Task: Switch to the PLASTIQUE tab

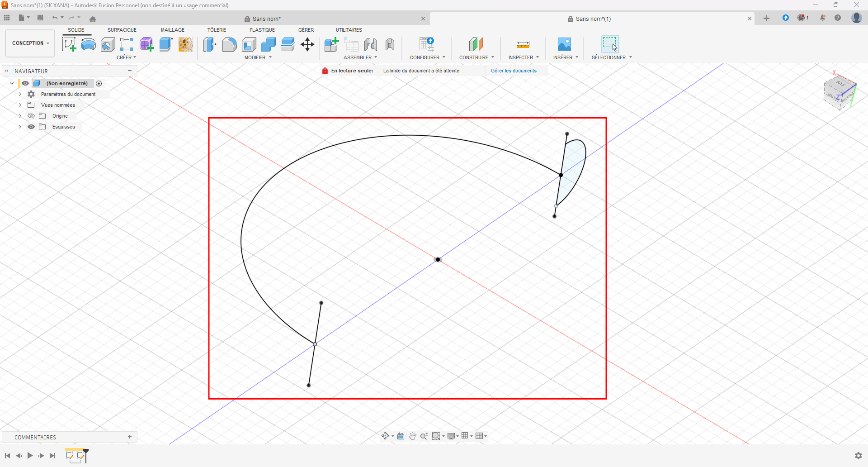Action: 262,30
